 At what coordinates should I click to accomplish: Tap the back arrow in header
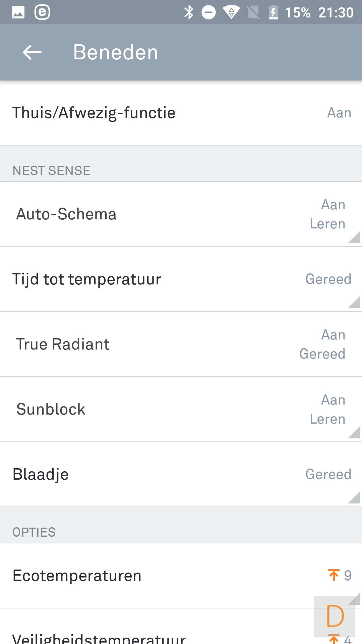point(32,52)
